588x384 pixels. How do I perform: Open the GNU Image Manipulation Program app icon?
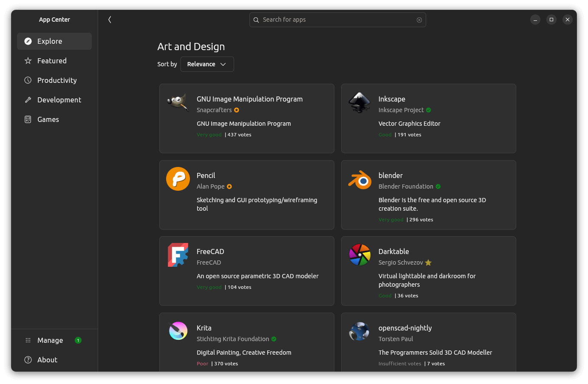pyautogui.click(x=178, y=102)
